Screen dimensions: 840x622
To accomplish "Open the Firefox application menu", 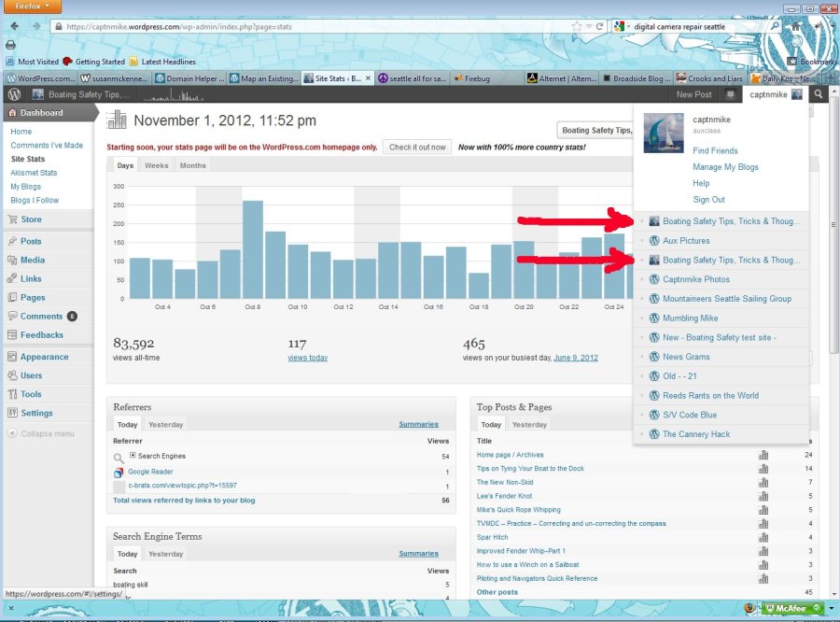I will (x=33, y=7).
